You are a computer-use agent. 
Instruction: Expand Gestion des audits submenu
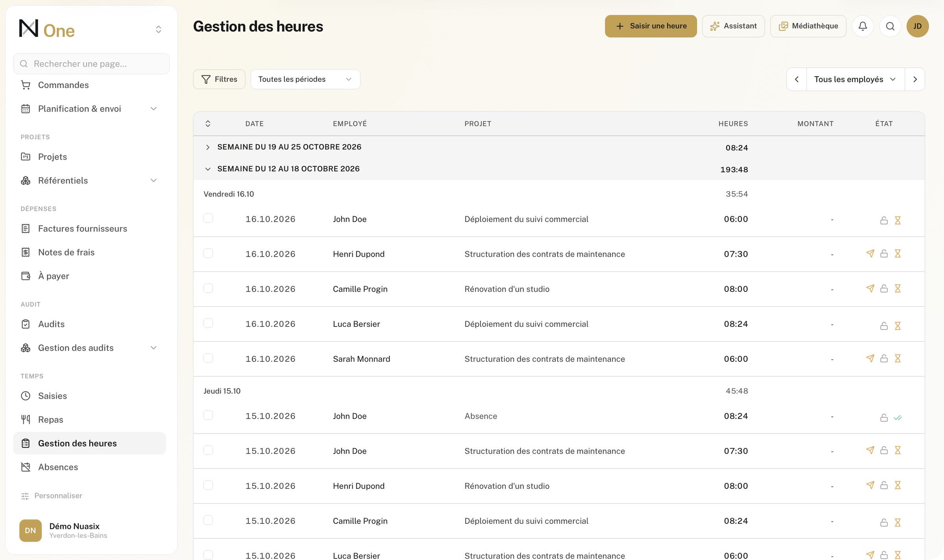154,348
